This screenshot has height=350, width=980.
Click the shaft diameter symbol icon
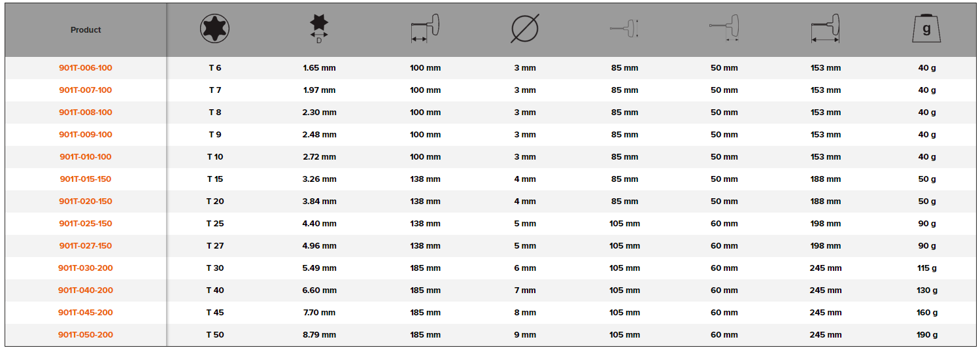pos(524,29)
